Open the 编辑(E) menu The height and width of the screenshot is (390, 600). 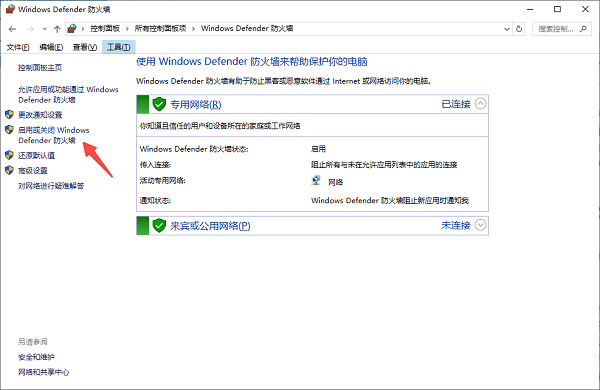tap(51, 47)
